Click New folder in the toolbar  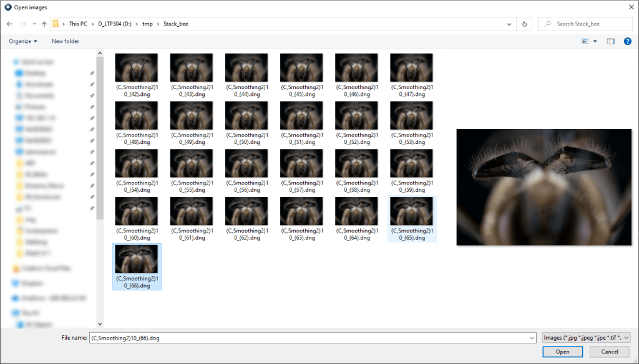click(65, 41)
